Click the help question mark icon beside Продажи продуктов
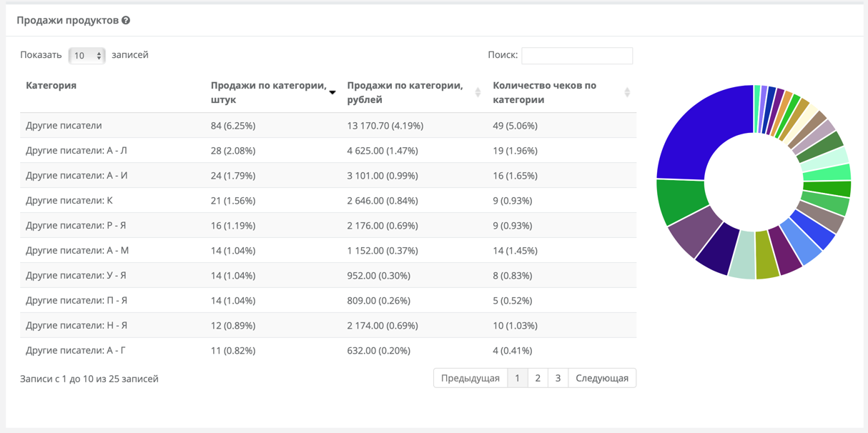 click(126, 21)
